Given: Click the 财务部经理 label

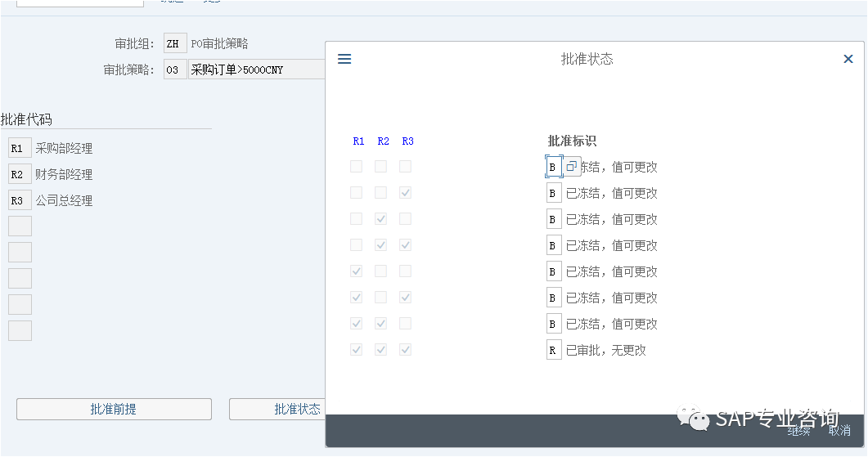Looking at the screenshot, I should (x=64, y=174).
